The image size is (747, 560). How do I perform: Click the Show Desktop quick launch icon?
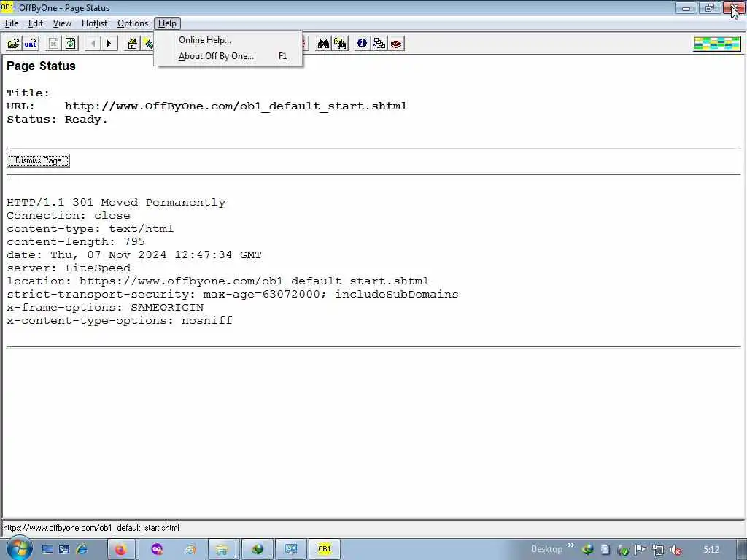pos(47,549)
